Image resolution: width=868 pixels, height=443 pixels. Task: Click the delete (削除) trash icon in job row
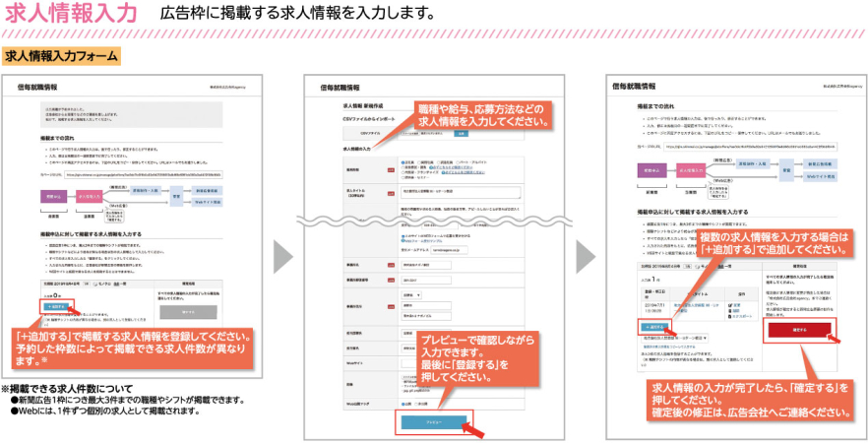point(731,312)
